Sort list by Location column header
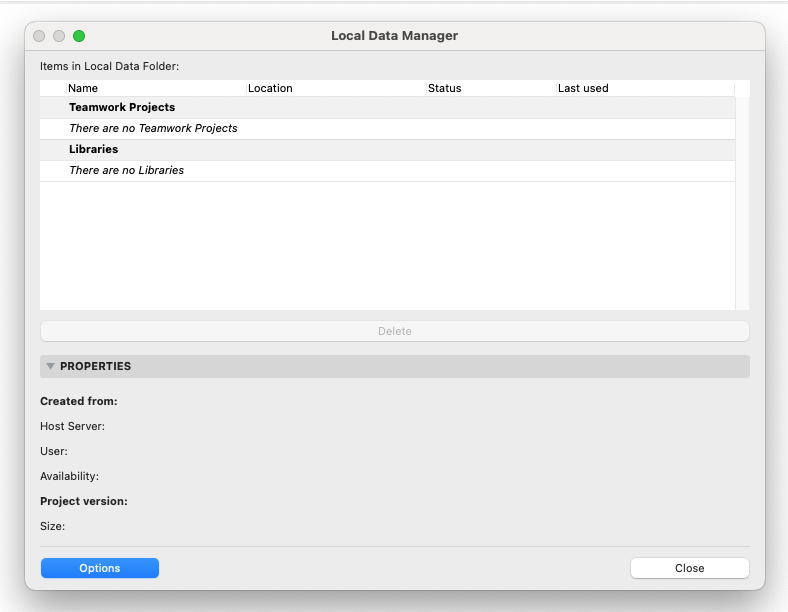Screen dimensions: 788x612 click(x=270, y=88)
